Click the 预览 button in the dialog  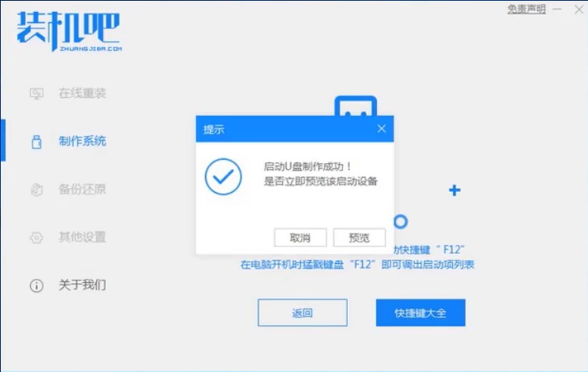[x=360, y=238]
